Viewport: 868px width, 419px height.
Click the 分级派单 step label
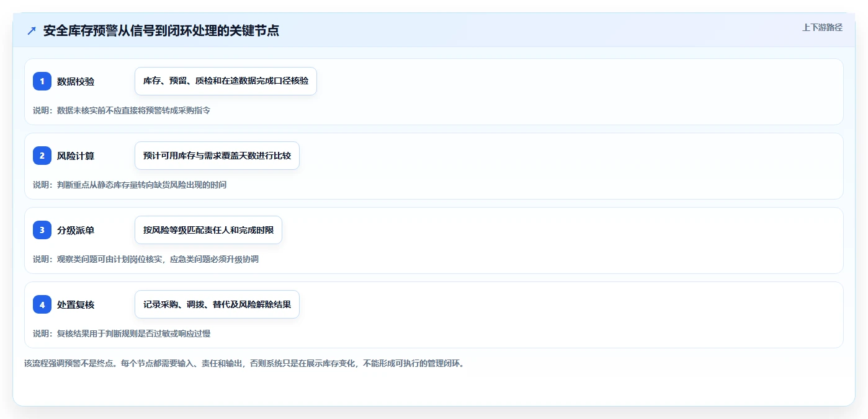76,230
